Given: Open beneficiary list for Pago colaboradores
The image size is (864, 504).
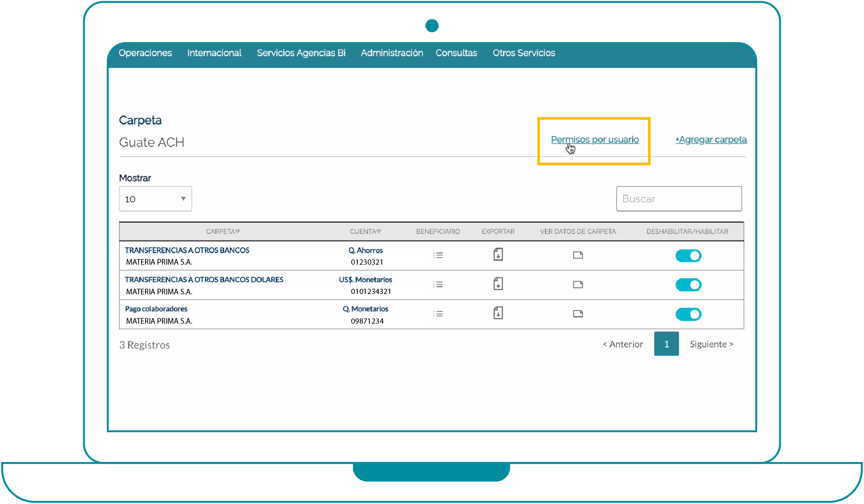Looking at the screenshot, I should [438, 314].
